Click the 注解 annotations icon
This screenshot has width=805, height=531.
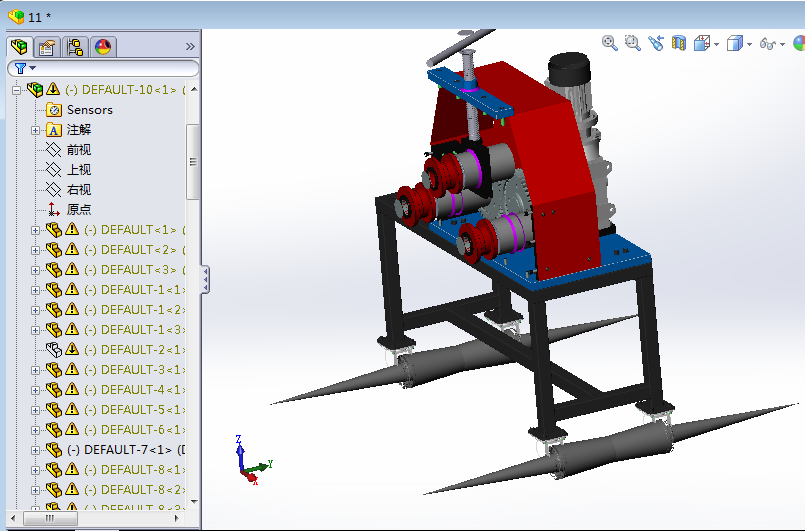coord(53,130)
